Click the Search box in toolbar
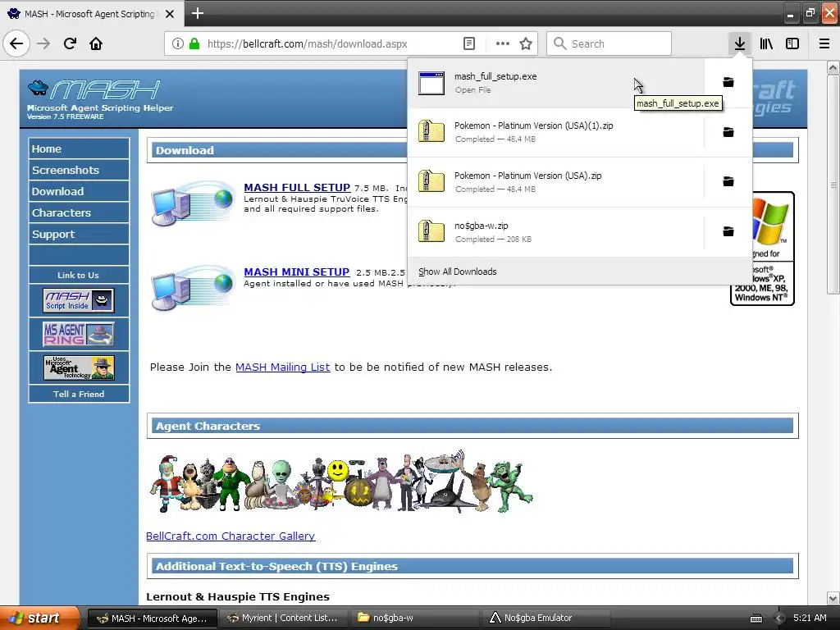Image resolution: width=840 pixels, height=630 pixels. [x=609, y=43]
